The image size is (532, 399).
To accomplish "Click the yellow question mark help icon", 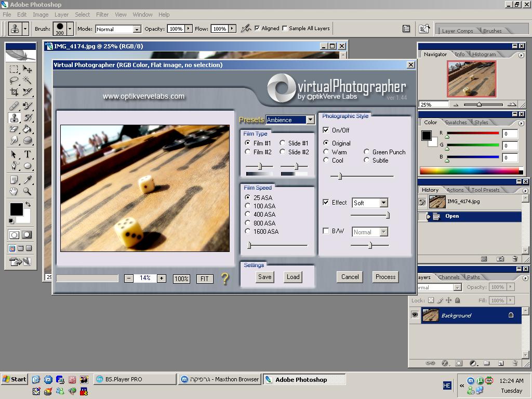I will 224,279.
